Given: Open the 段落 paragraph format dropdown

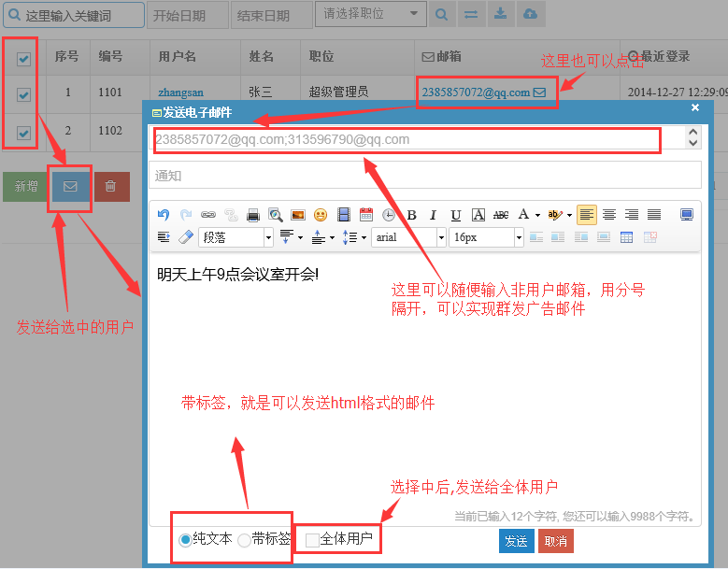Looking at the screenshot, I should (x=236, y=237).
